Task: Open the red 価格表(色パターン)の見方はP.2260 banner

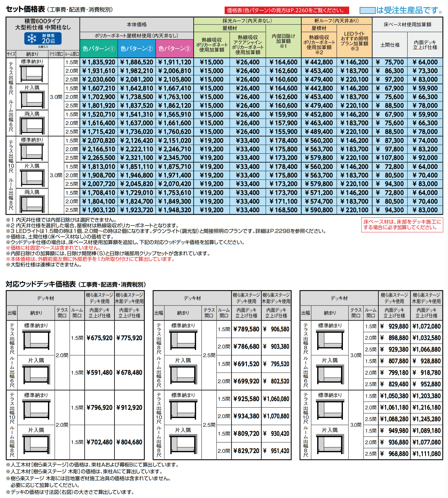Action: point(287,10)
